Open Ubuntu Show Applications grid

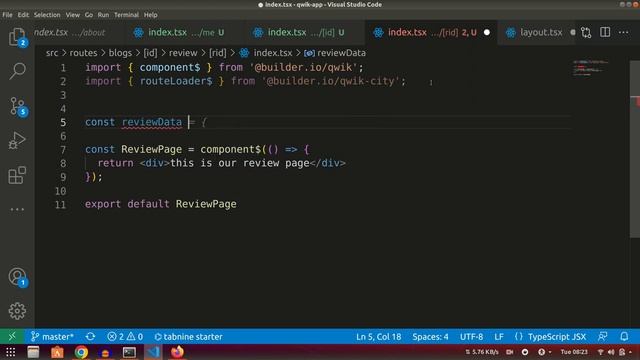(x=11, y=352)
